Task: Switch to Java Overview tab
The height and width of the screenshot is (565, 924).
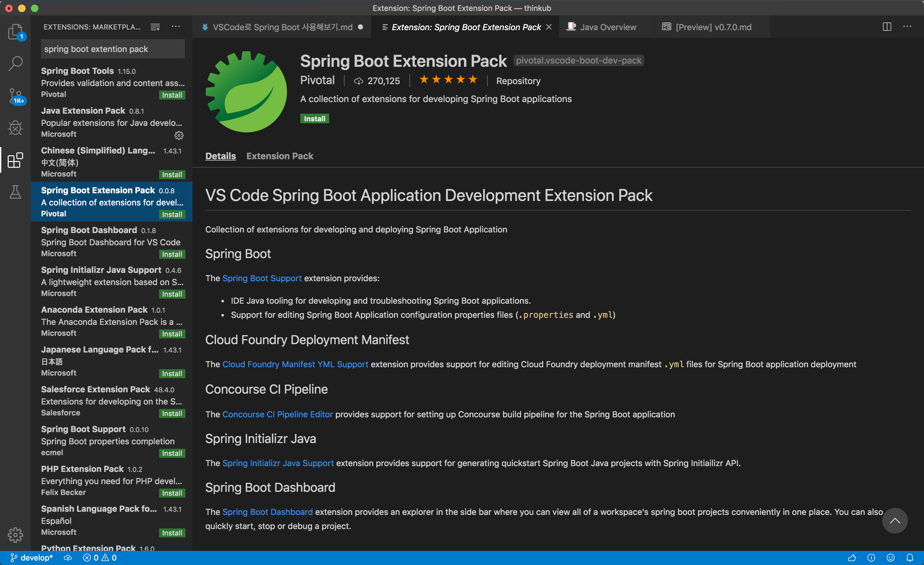Action: (607, 27)
